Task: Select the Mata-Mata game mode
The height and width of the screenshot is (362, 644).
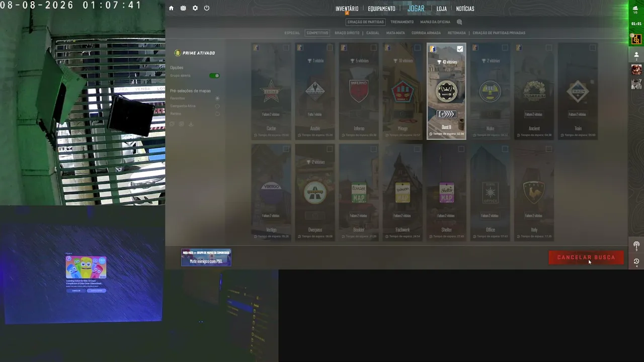Action: click(x=395, y=33)
